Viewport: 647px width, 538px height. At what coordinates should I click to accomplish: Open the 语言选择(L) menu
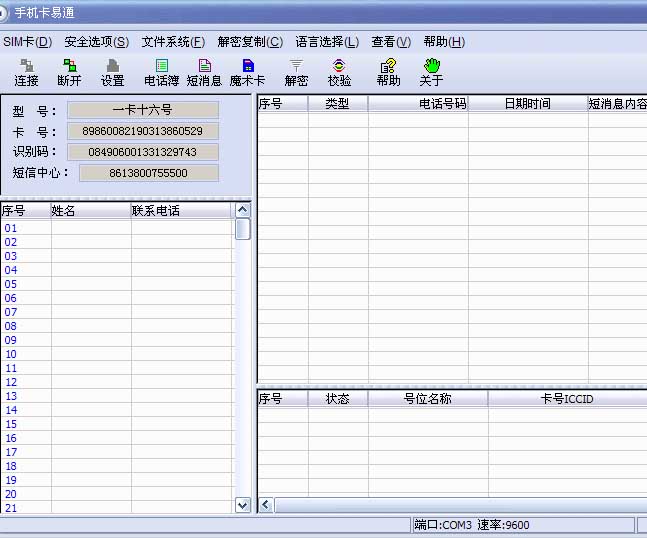pyautogui.click(x=327, y=42)
